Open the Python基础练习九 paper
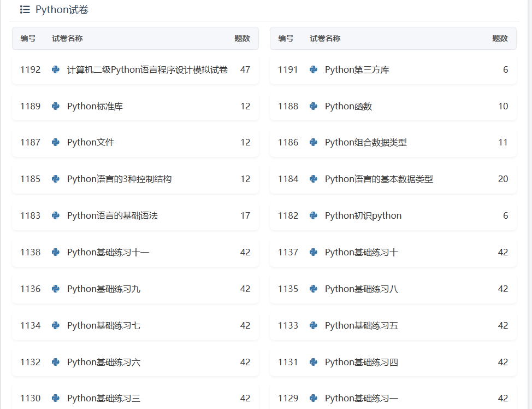 104,289
